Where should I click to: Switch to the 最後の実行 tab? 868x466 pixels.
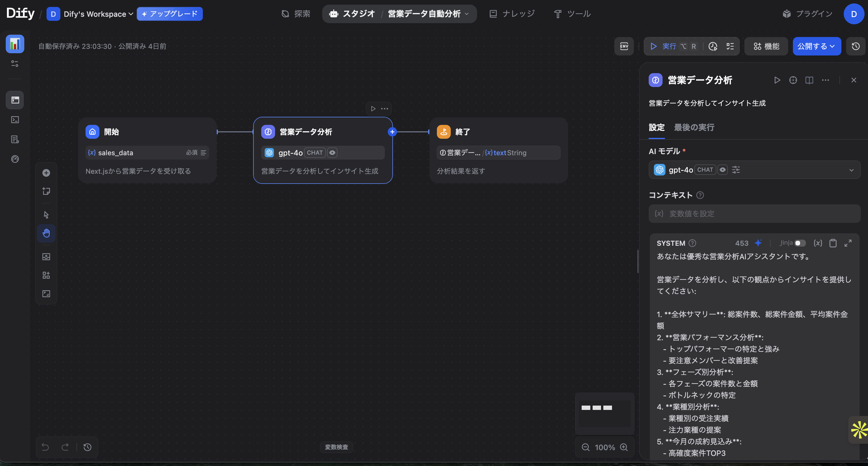pos(694,127)
